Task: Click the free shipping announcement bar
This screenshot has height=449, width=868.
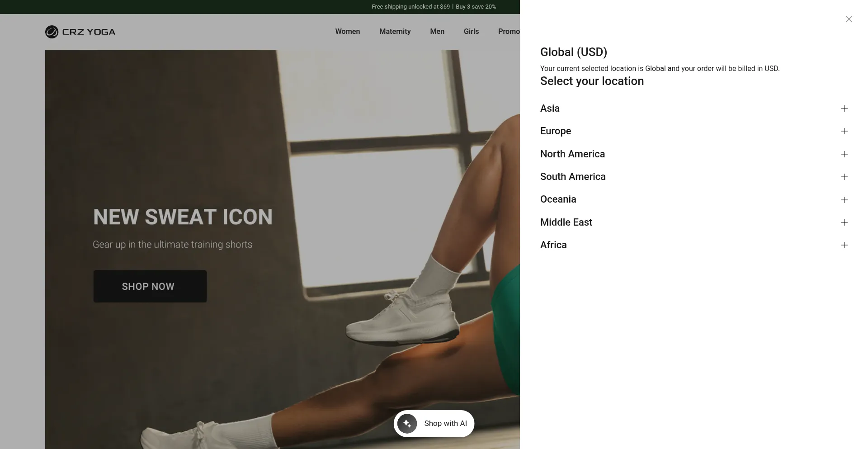Action: (x=434, y=7)
